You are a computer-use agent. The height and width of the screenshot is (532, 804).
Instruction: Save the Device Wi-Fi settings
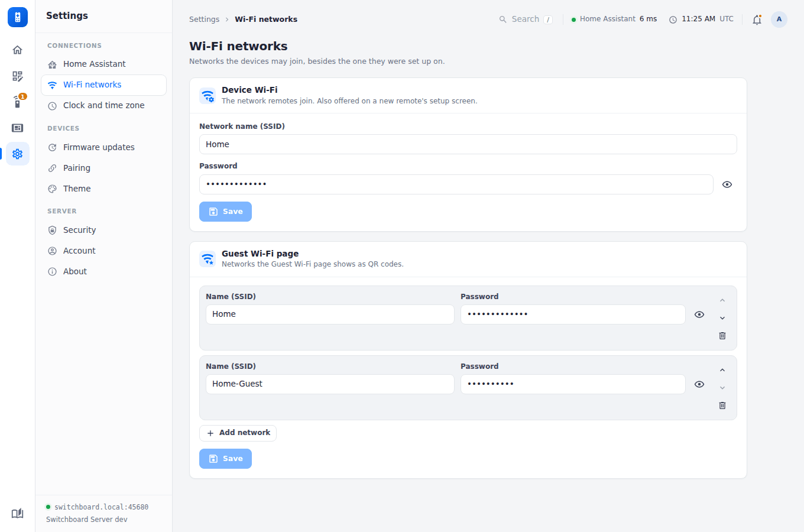coord(225,212)
